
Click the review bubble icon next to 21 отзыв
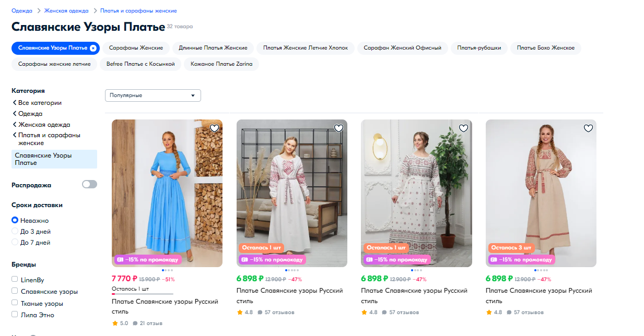coord(135,323)
